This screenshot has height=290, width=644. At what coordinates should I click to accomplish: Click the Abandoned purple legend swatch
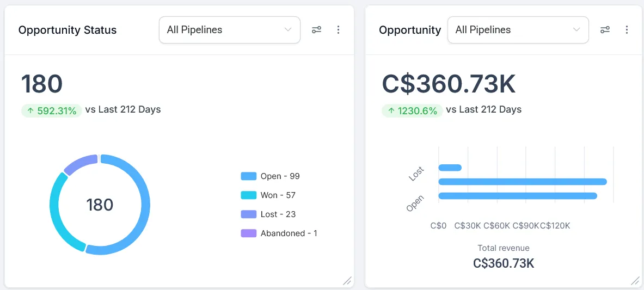point(248,233)
